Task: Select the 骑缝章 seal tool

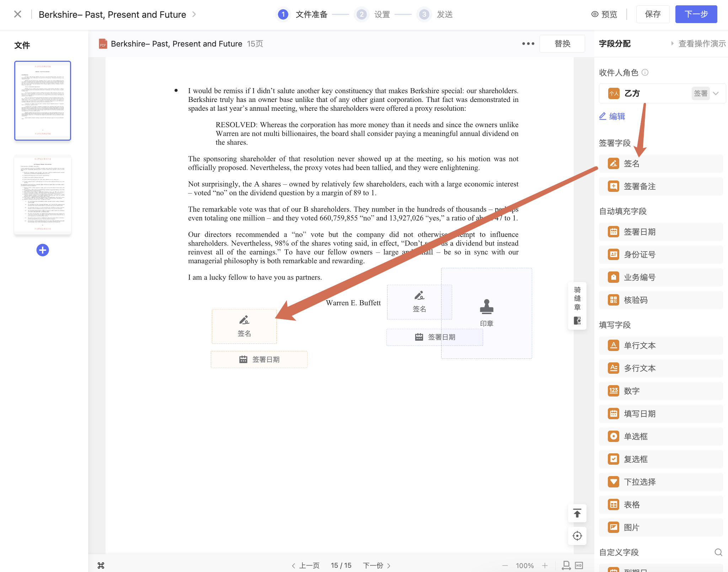Action: pyautogui.click(x=577, y=306)
